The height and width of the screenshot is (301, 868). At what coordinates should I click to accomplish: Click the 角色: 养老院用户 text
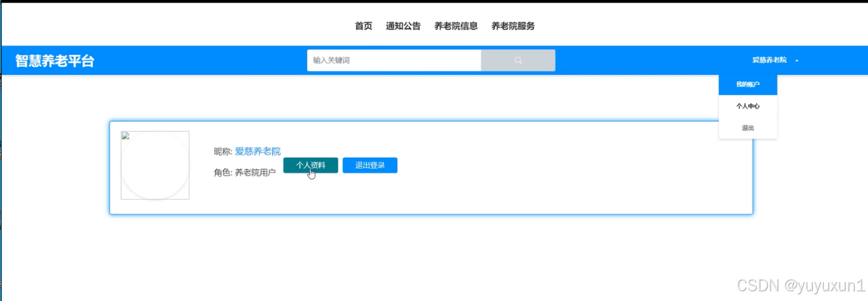click(245, 172)
